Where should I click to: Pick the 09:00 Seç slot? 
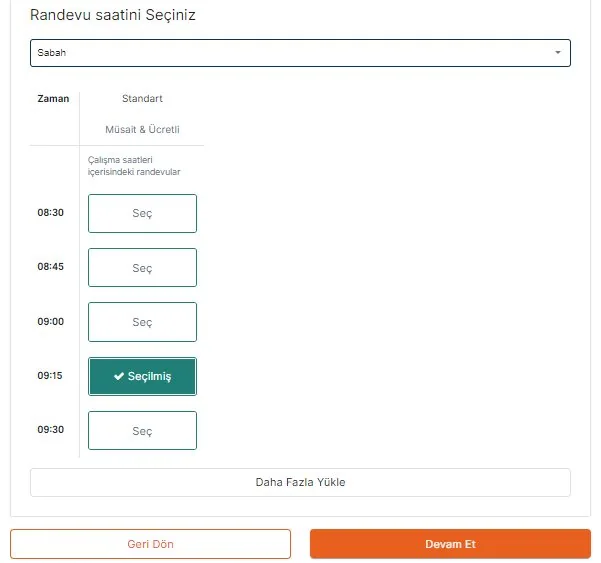coord(142,322)
